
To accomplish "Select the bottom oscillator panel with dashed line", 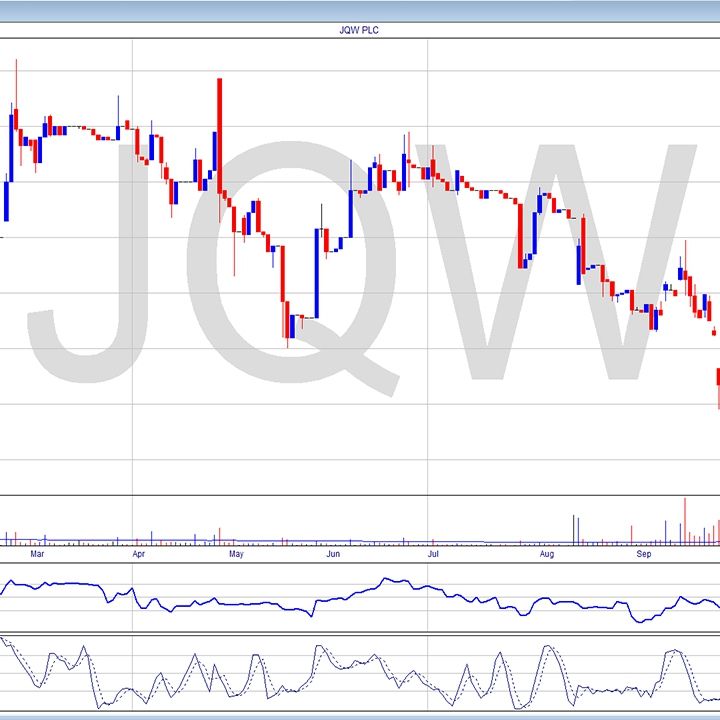I will tap(360, 673).
